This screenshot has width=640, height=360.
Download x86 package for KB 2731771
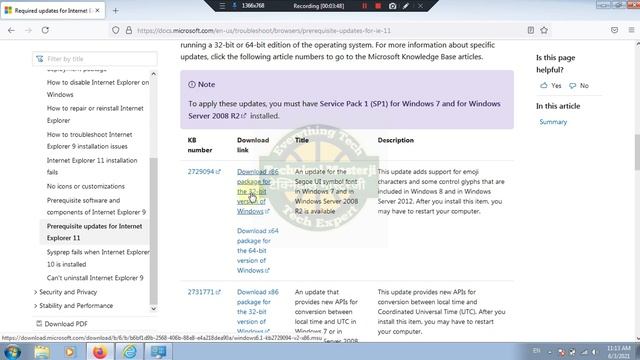(257, 311)
